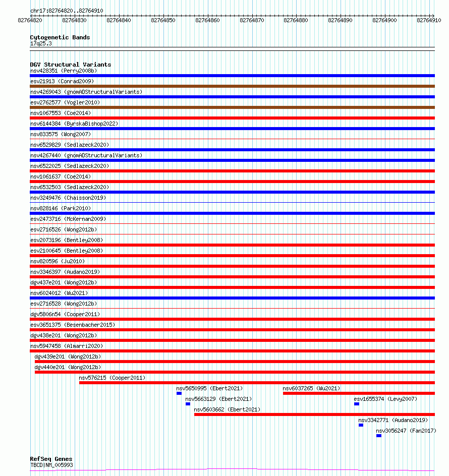Select nsv6529829 (Sedlazeck2020) variant label

(x=70, y=145)
